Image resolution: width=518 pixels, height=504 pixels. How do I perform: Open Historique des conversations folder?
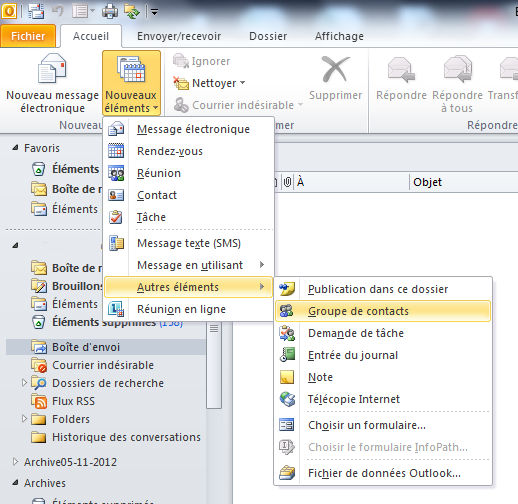(116, 437)
